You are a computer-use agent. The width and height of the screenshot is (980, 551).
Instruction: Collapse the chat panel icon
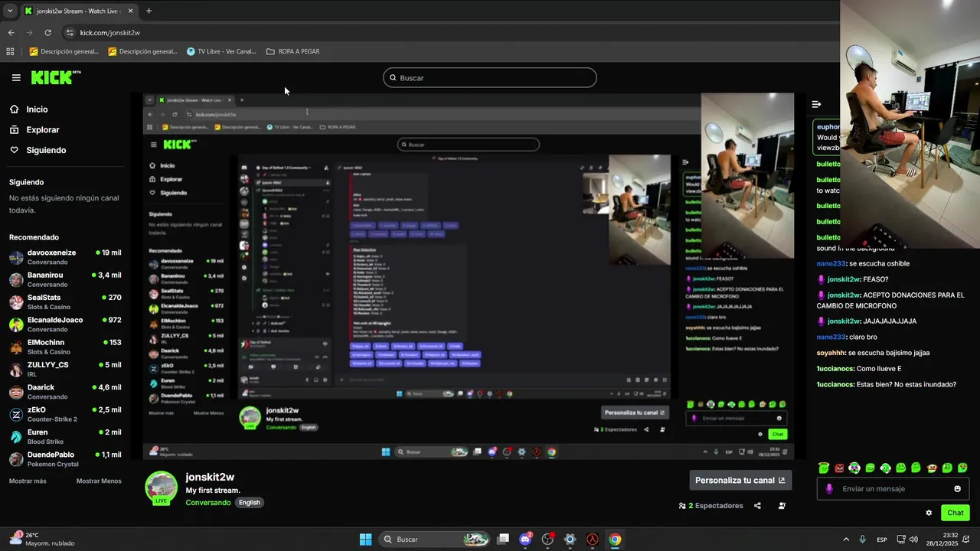816,104
